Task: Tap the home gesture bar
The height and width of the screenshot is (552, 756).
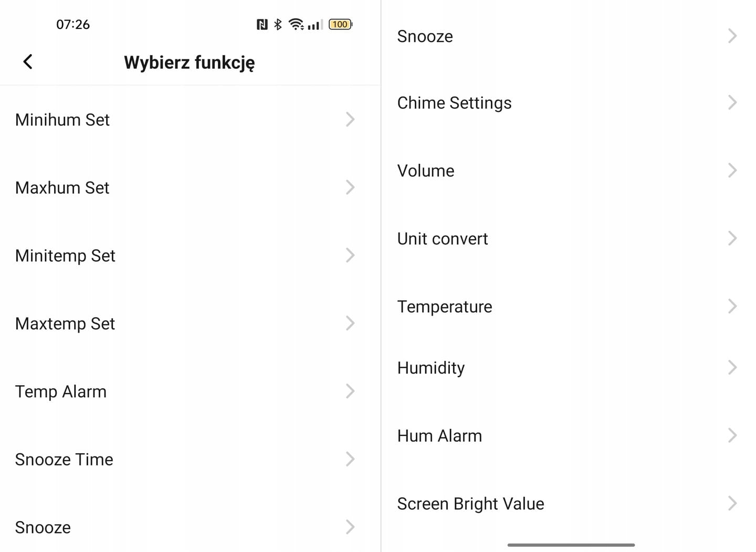Action: tap(571, 545)
